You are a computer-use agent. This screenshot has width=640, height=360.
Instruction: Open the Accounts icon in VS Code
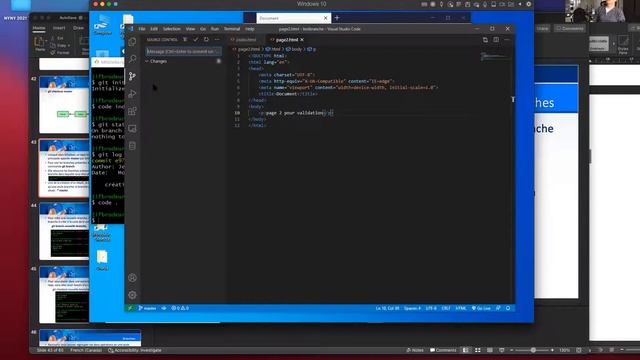pyautogui.click(x=132, y=278)
